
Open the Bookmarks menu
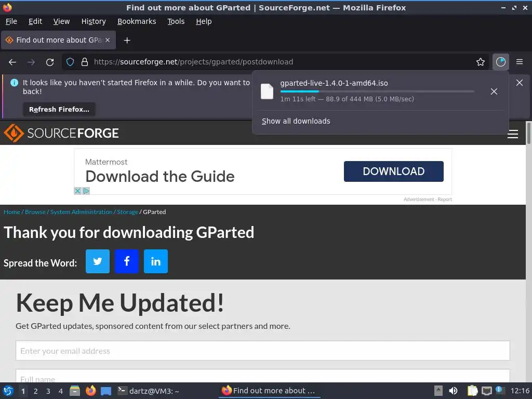point(137,21)
